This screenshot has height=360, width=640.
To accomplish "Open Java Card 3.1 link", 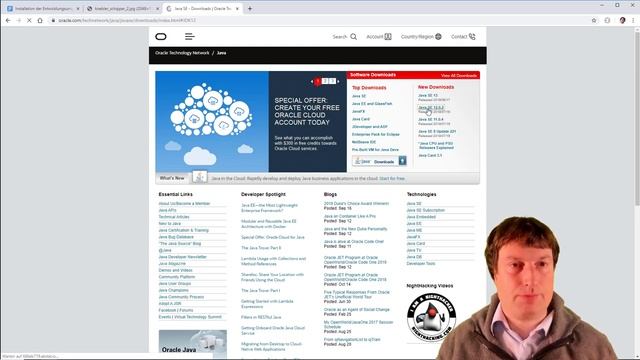I will [x=430, y=156].
